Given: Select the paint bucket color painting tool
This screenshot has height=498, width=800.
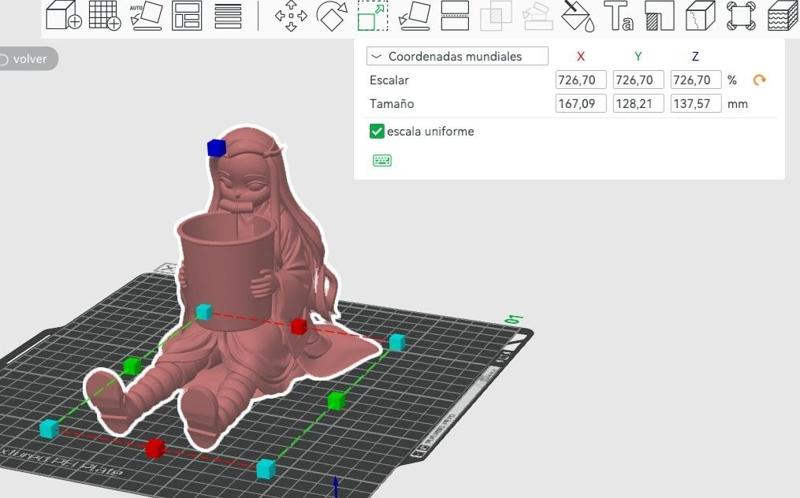Looking at the screenshot, I should coord(578,15).
